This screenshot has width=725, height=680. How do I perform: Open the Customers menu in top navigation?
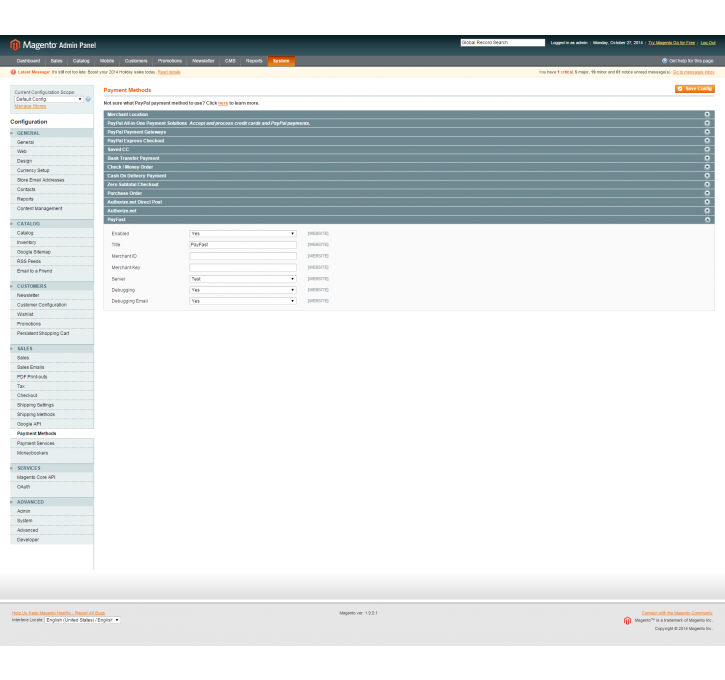136,61
